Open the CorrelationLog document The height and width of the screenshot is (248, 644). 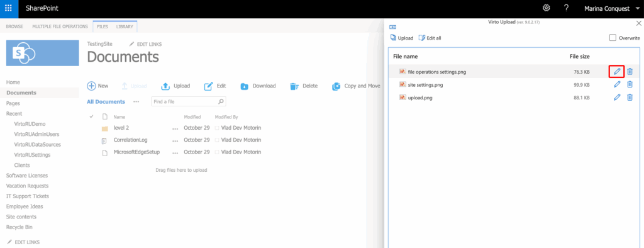pyautogui.click(x=130, y=140)
